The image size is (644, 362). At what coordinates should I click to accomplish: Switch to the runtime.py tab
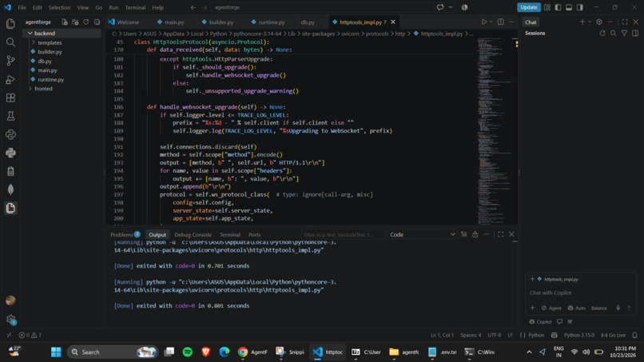pos(272,22)
